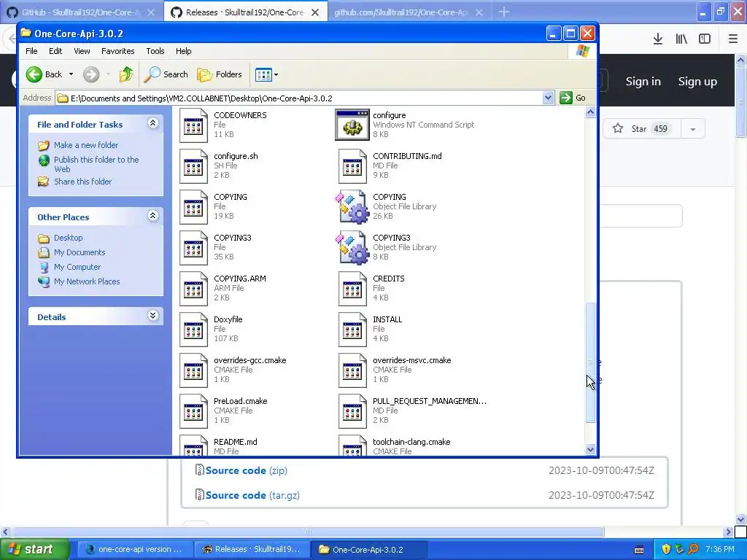Viewport: 747px width, 560px height.
Task: Select overrides-msvc.cmake file icon
Action: pyautogui.click(x=352, y=370)
